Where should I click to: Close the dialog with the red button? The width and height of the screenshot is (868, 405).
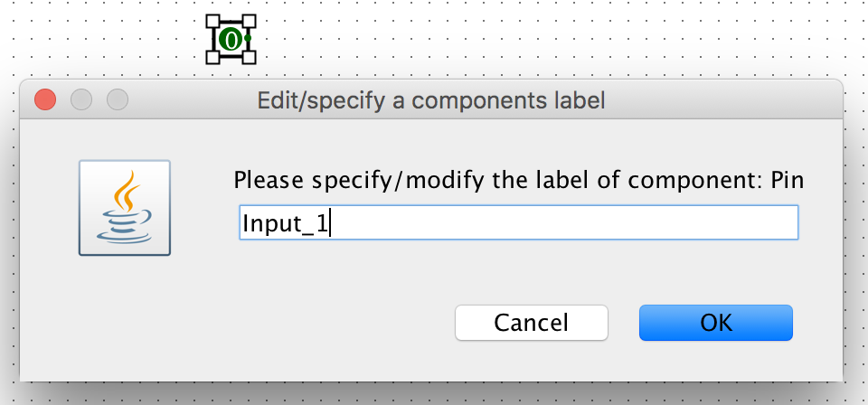click(x=45, y=99)
